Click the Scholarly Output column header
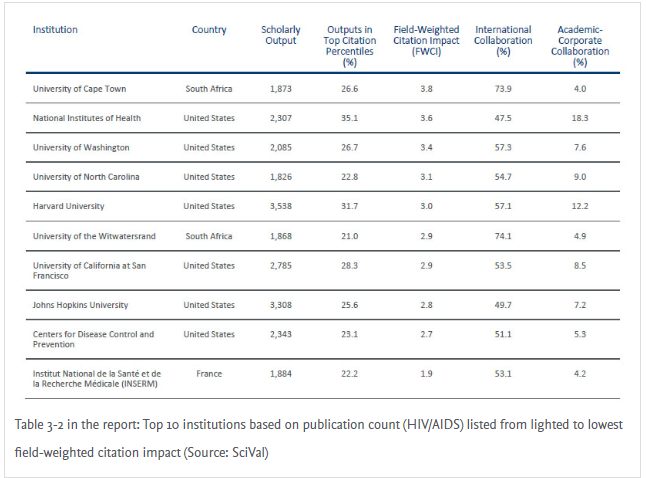 click(x=281, y=35)
